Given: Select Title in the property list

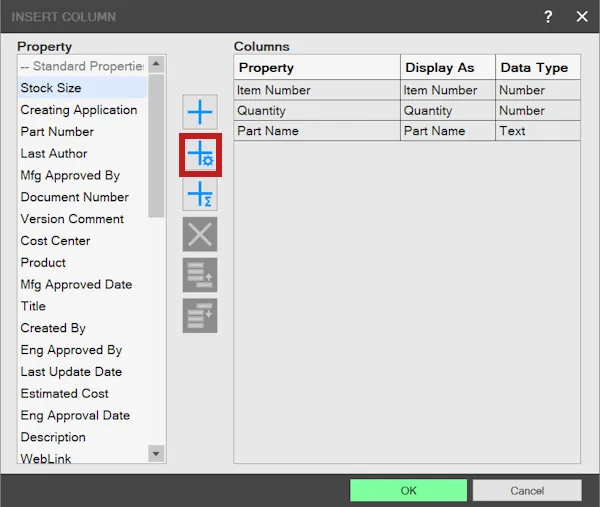Looking at the screenshot, I should 82,306.
